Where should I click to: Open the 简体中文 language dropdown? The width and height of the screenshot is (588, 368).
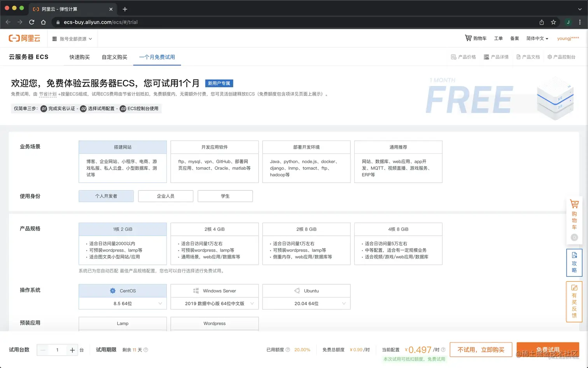point(537,38)
